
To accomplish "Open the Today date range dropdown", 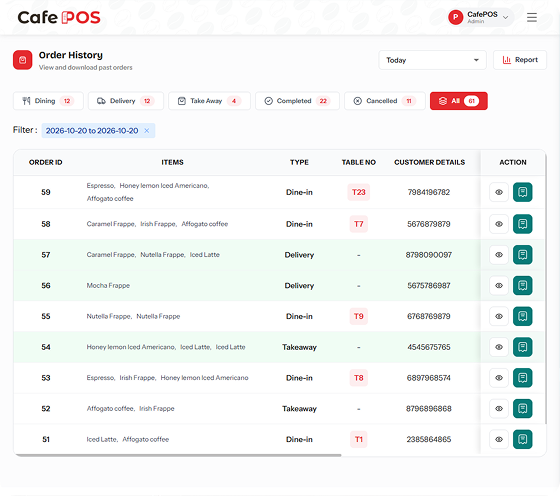I will pos(432,60).
